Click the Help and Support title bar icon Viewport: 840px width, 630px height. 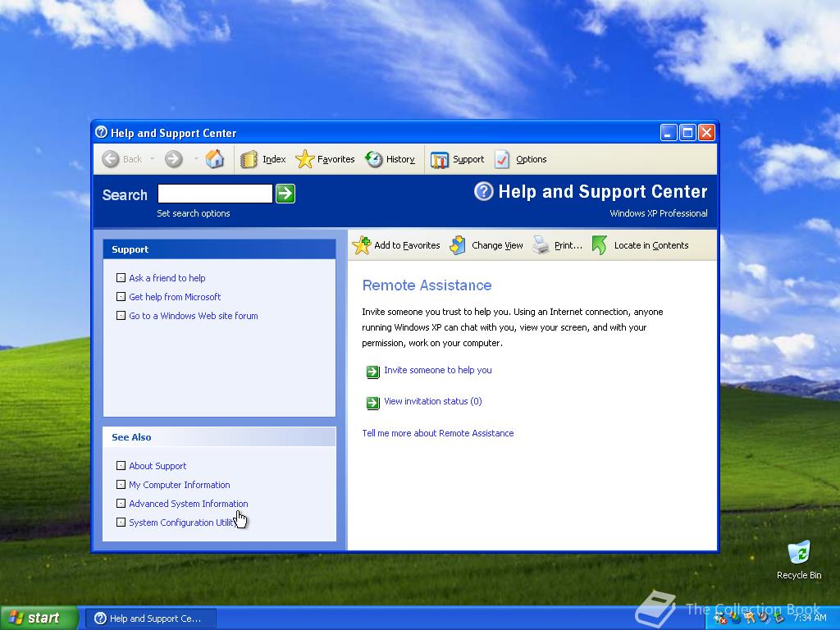[x=101, y=132]
